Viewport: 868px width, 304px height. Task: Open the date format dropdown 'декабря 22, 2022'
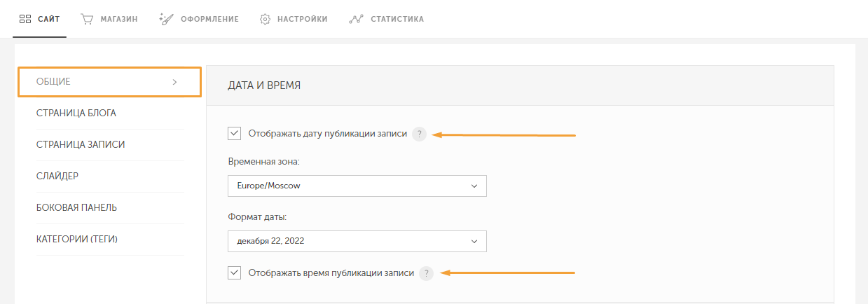coord(357,241)
